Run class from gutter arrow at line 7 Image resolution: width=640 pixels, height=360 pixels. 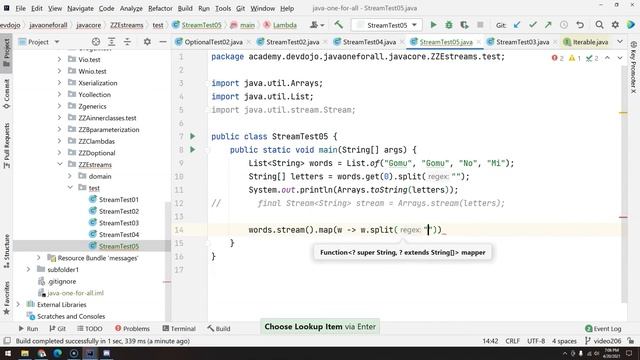tap(193, 136)
